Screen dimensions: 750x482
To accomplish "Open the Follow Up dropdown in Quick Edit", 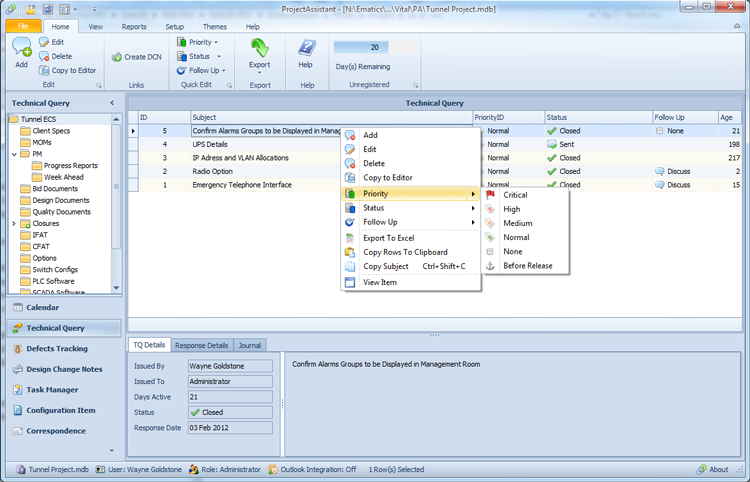I will click(201, 70).
